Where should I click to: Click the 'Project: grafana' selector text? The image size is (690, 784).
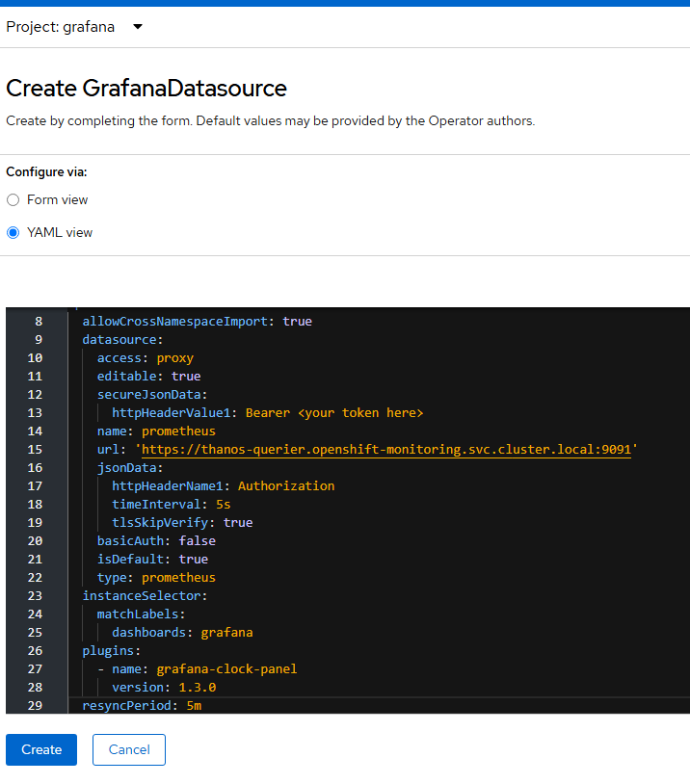61,27
